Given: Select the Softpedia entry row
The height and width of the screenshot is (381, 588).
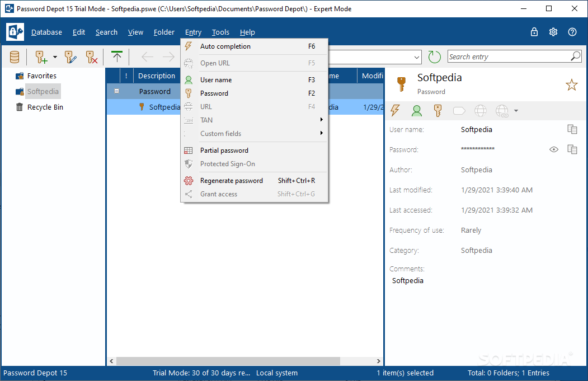Looking at the screenshot, I should (245, 107).
